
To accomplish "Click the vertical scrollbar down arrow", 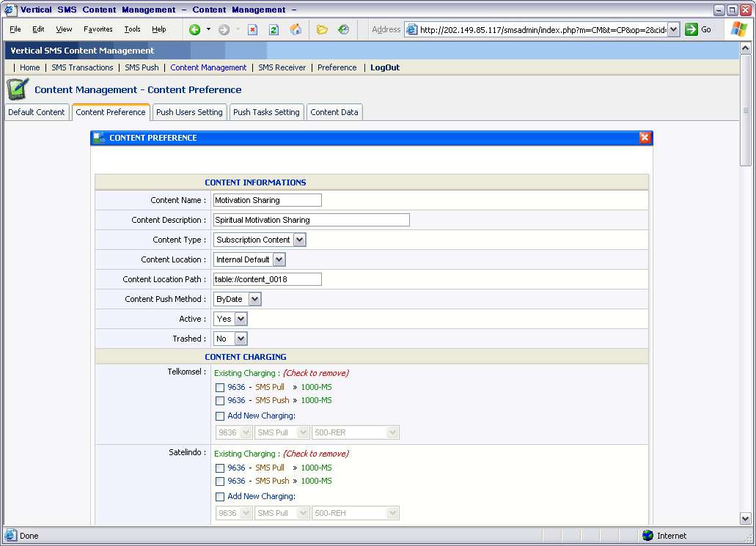I will pos(746,518).
